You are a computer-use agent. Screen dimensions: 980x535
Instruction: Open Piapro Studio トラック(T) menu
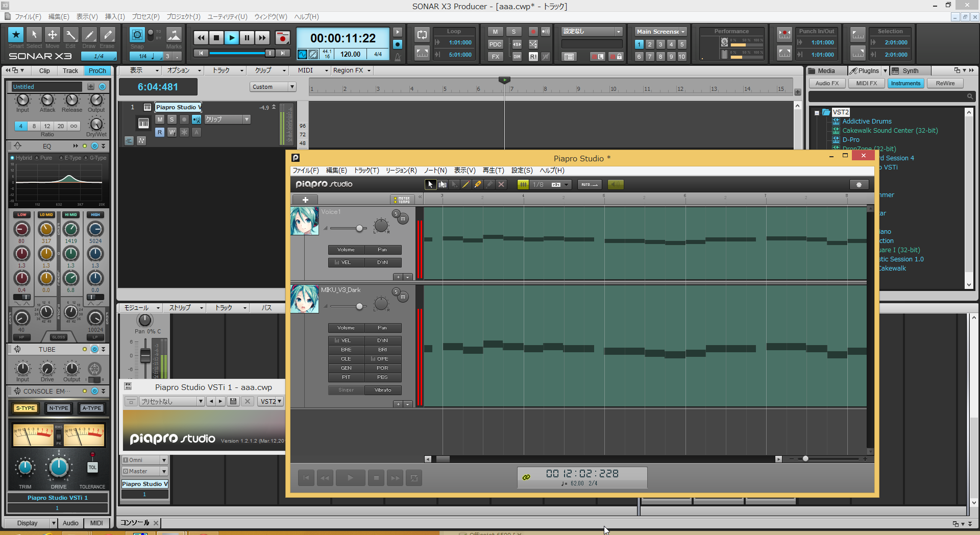pos(366,171)
